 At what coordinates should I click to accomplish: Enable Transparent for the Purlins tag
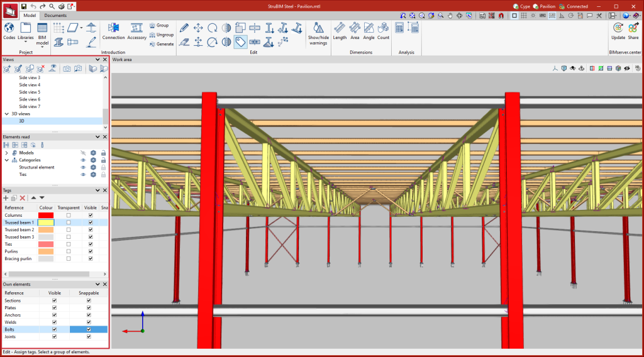pyautogui.click(x=69, y=251)
